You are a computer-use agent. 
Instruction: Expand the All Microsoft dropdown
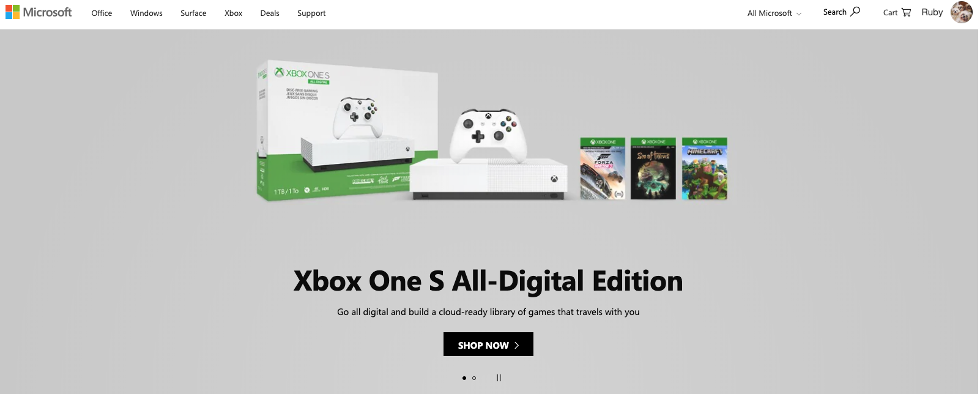point(774,13)
